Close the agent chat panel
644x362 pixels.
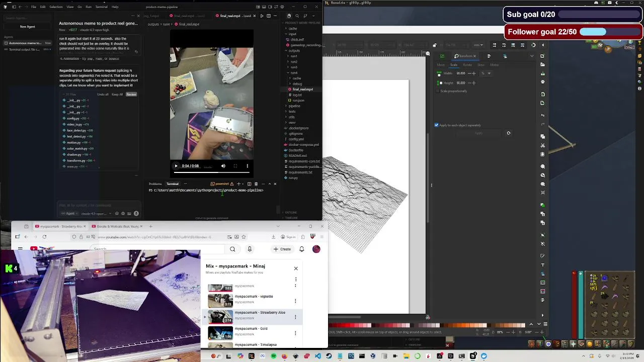138,16
